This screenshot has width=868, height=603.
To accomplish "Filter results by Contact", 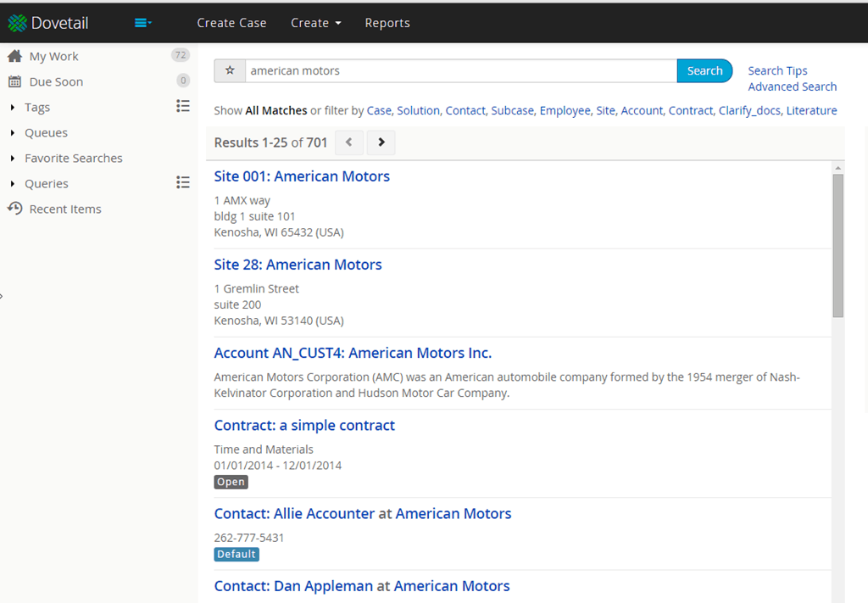I will pos(464,110).
